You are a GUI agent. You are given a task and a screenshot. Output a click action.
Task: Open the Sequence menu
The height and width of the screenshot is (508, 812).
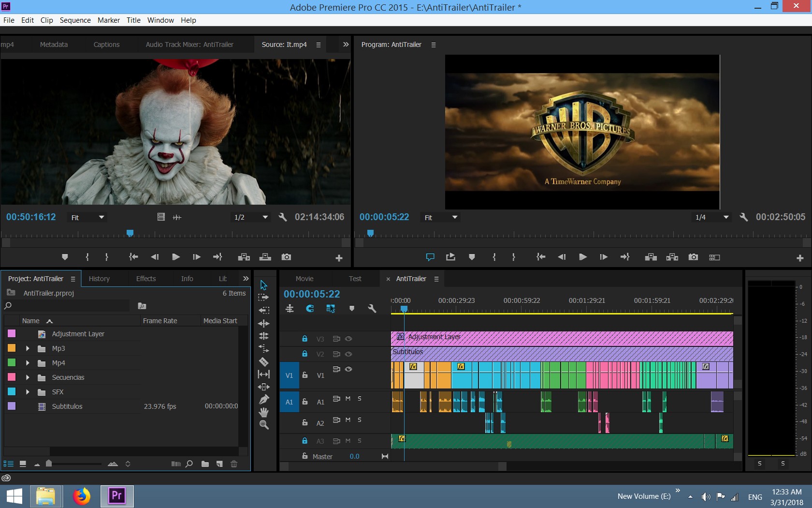[75, 20]
